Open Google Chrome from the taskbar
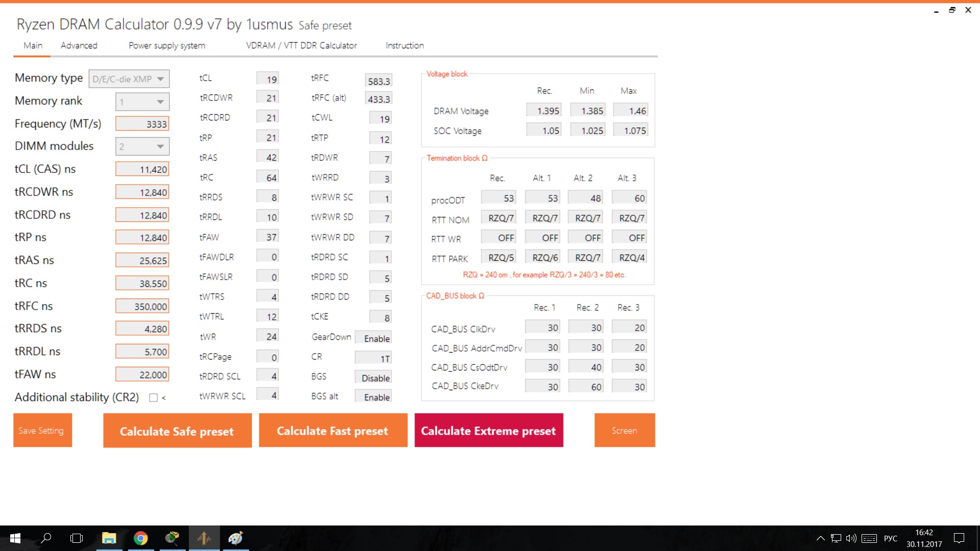This screenshot has height=551, width=980. [x=141, y=538]
